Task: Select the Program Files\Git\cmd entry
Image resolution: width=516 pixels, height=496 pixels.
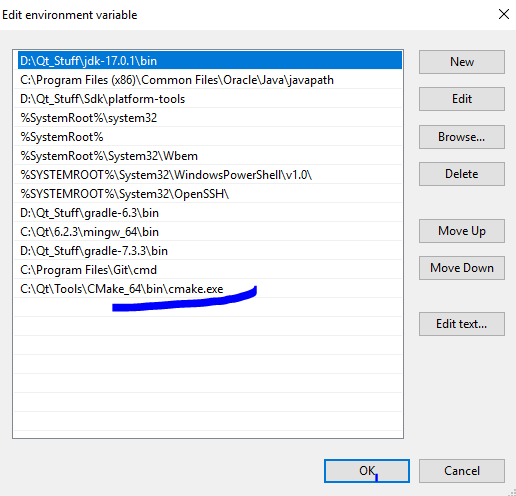Action: coord(210,270)
